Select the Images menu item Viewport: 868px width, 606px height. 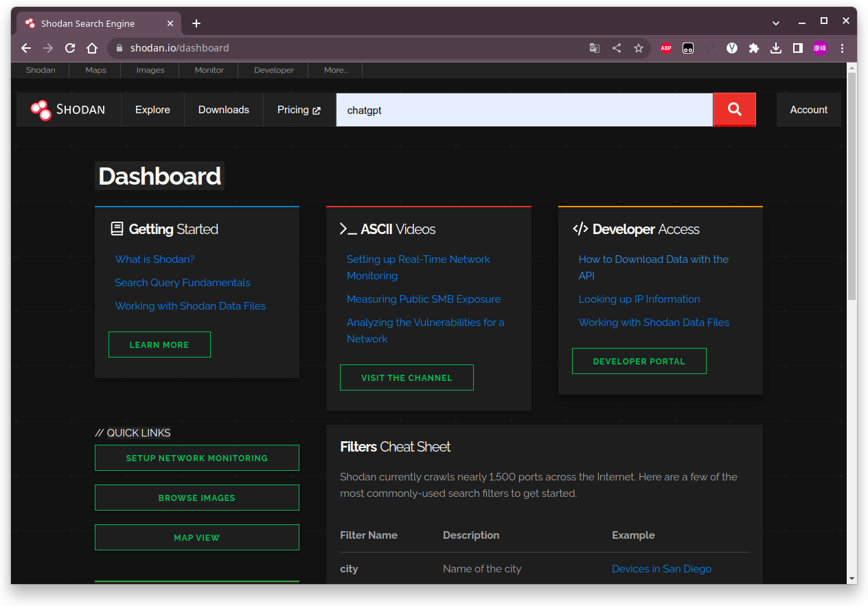[x=149, y=69]
